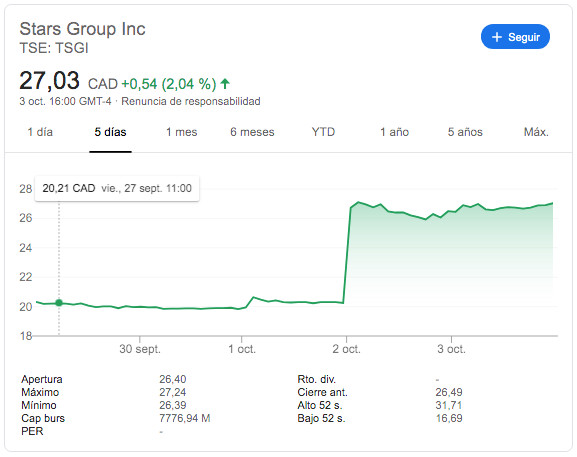Click the Cap burs label
The image size is (577, 457).
tap(43, 418)
